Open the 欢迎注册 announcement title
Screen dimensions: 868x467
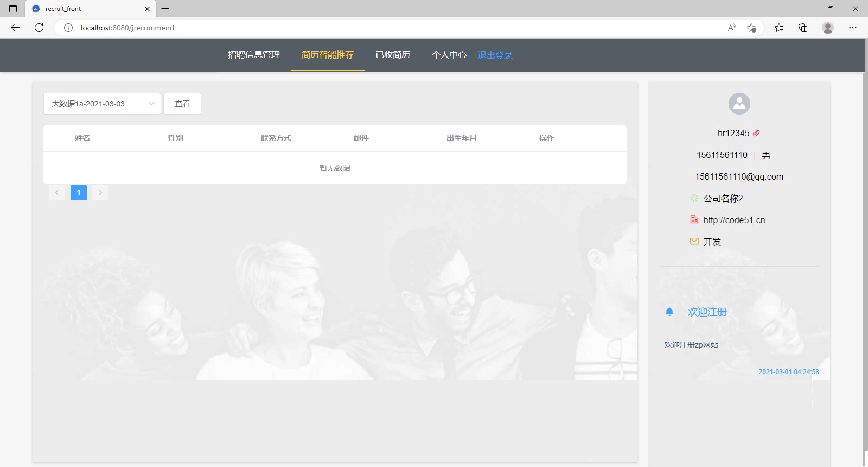click(x=707, y=312)
